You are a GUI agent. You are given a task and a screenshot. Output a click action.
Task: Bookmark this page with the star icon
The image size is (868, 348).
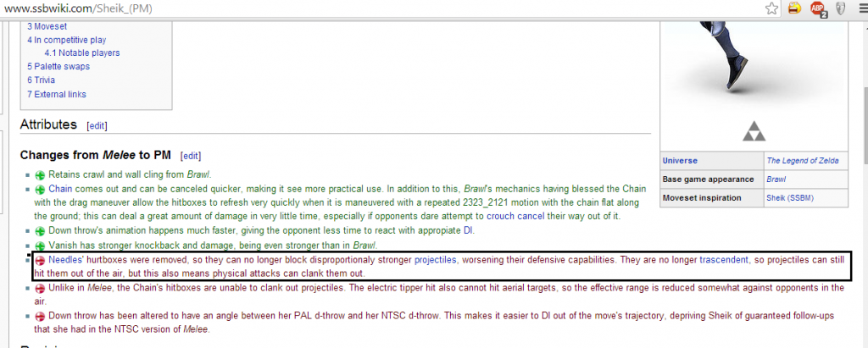[x=771, y=8]
